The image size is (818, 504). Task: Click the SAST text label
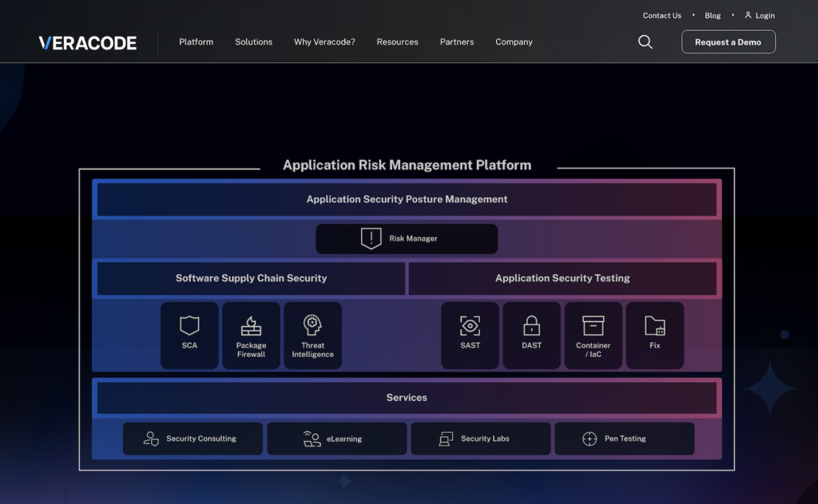coord(470,345)
